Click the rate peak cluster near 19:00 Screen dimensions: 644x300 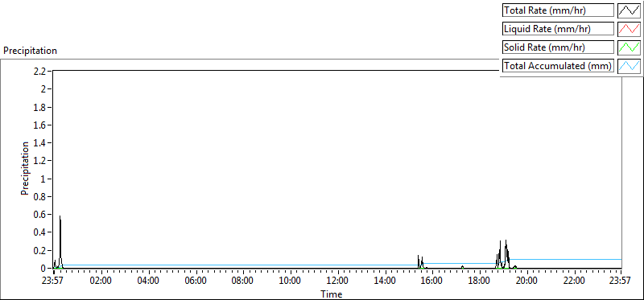[503, 254]
